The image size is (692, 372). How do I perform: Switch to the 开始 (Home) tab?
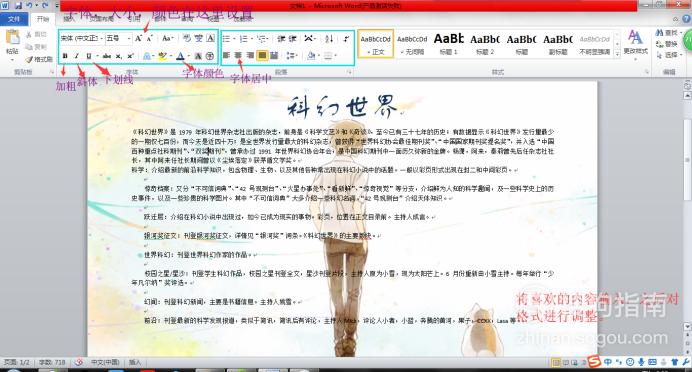pos(43,19)
